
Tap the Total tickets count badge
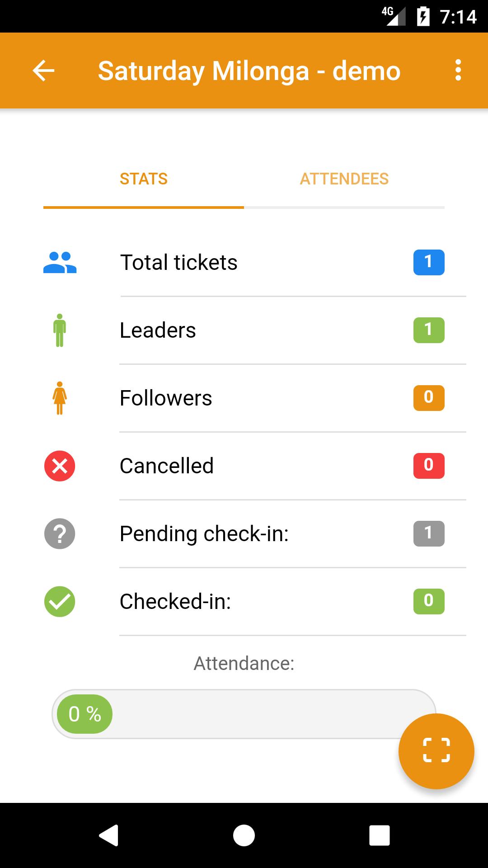(x=428, y=263)
